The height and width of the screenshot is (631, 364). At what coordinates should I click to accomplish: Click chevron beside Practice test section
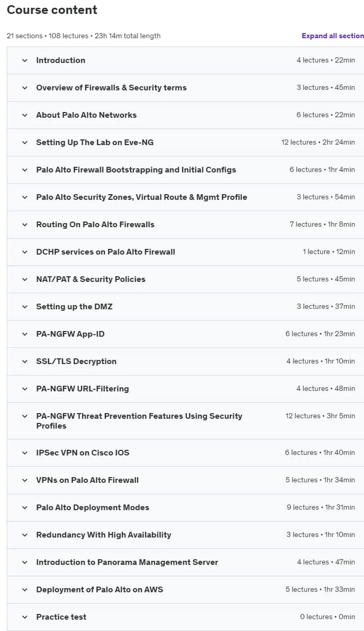24,617
